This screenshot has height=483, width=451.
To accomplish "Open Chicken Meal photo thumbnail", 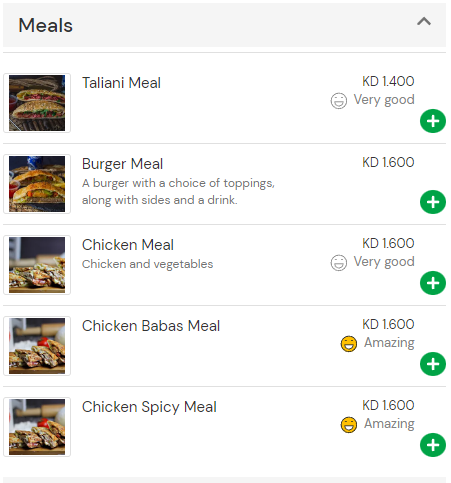I will (x=37, y=265).
